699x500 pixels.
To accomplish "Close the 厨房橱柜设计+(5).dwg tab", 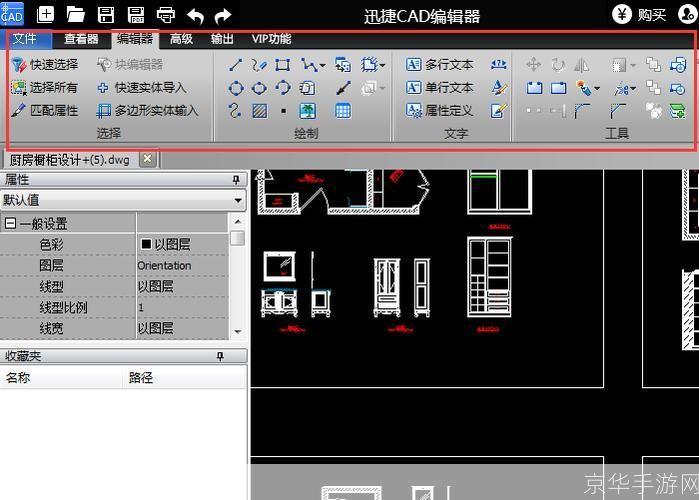I will [x=148, y=159].
